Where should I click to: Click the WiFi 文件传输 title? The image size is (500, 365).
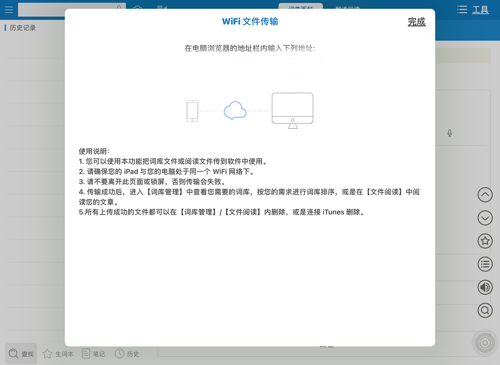tap(250, 22)
